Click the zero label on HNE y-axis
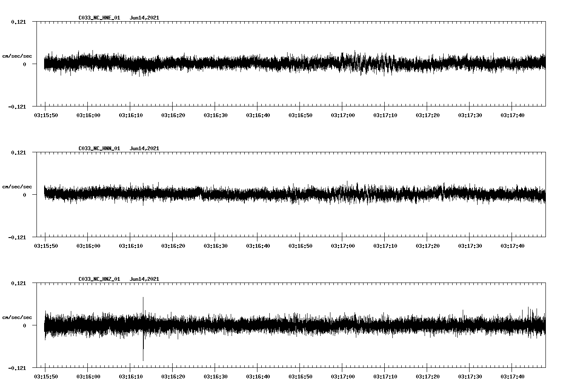The image size is (576, 392). pyautogui.click(x=25, y=64)
